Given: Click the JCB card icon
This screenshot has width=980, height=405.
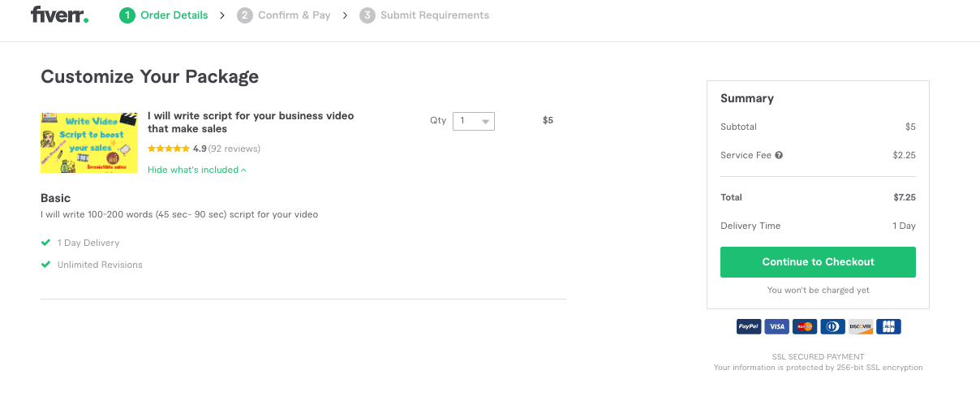Looking at the screenshot, I should tap(888, 326).
